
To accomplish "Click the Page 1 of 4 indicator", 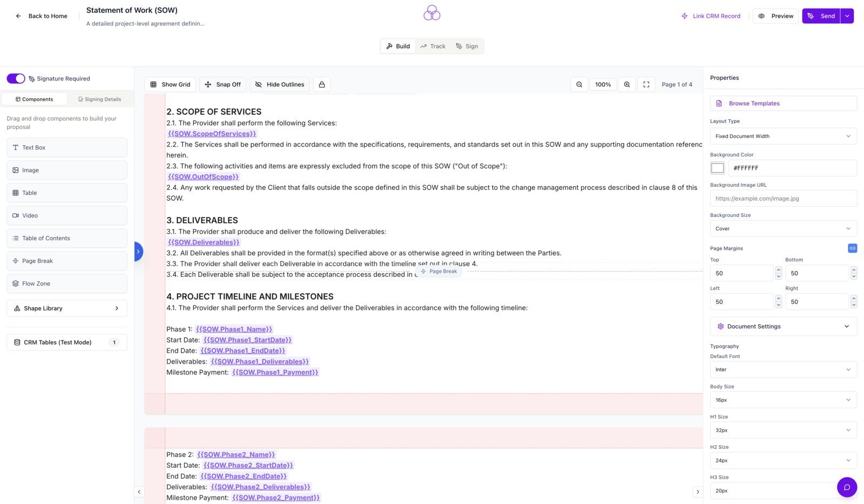I will pos(677,85).
